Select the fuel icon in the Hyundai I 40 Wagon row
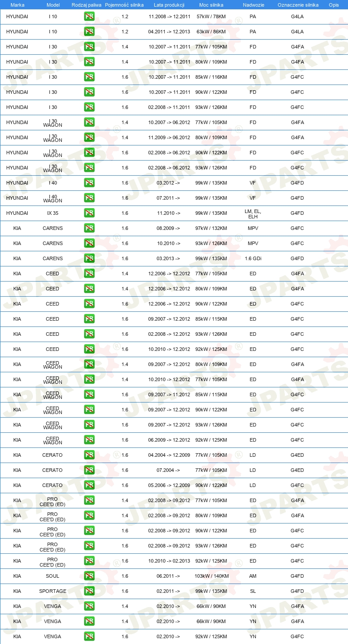Image resolution: width=348 pixels, height=644 pixels. 89,198
